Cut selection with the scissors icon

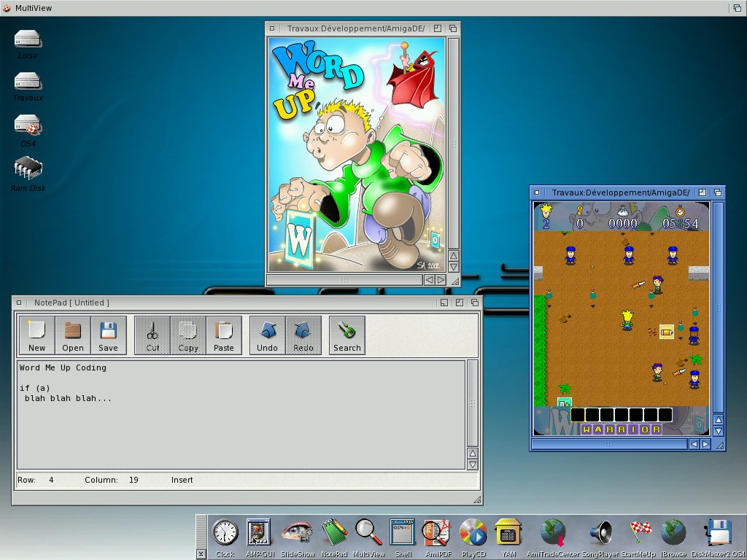coord(152,335)
